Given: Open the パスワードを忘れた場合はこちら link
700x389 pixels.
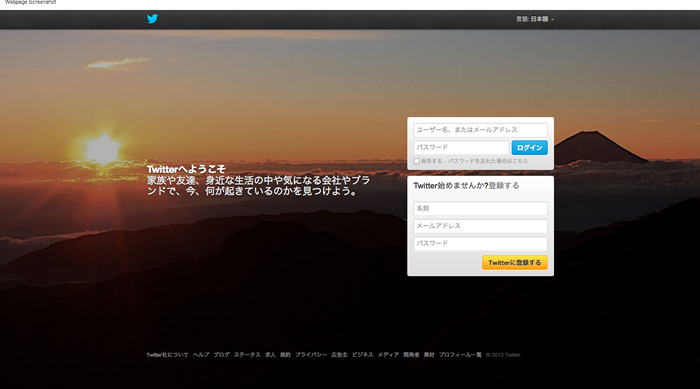Looking at the screenshot, I should pos(488,161).
